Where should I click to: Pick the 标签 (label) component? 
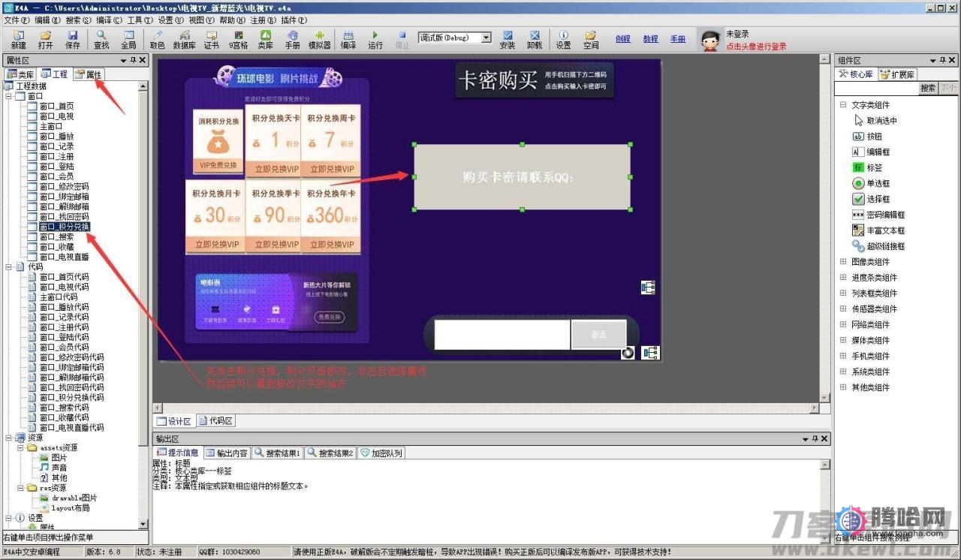(x=868, y=167)
